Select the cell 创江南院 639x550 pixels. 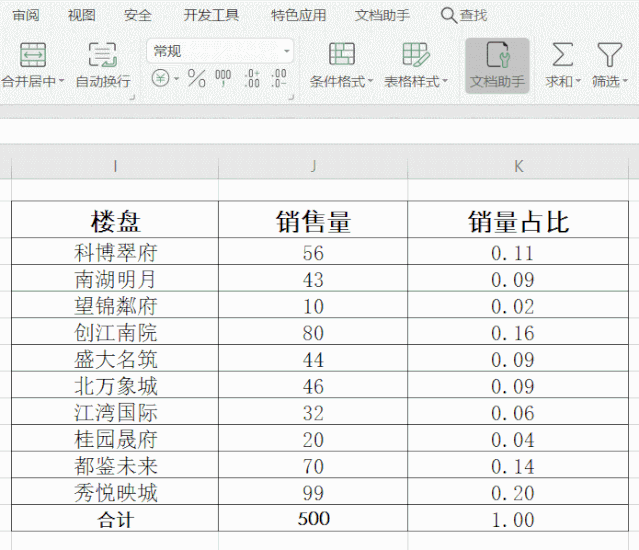pyautogui.click(x=115, y=332)
